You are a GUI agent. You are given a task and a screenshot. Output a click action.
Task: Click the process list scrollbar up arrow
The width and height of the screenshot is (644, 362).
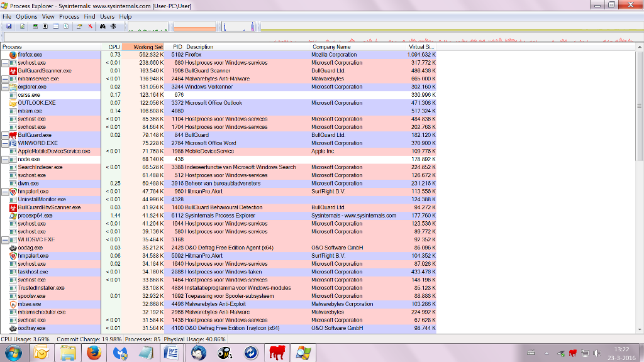click(640, 47)
